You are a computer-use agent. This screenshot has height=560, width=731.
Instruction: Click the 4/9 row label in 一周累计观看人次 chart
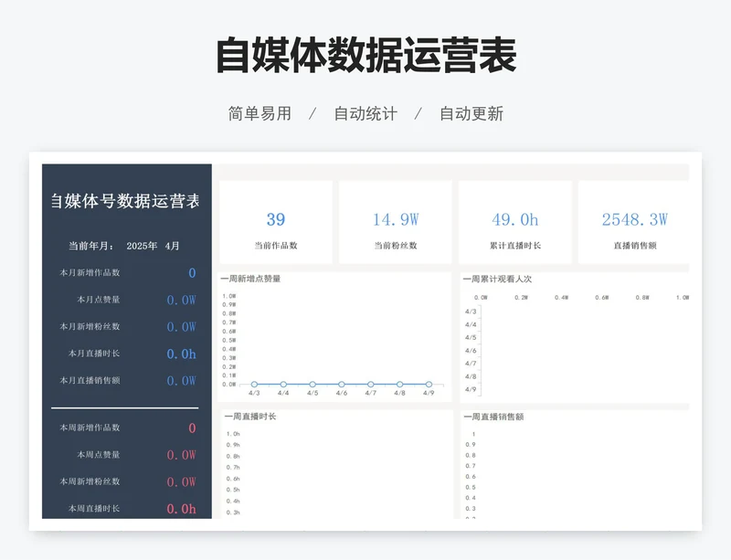pyautogui.click(x=471, y=389)
